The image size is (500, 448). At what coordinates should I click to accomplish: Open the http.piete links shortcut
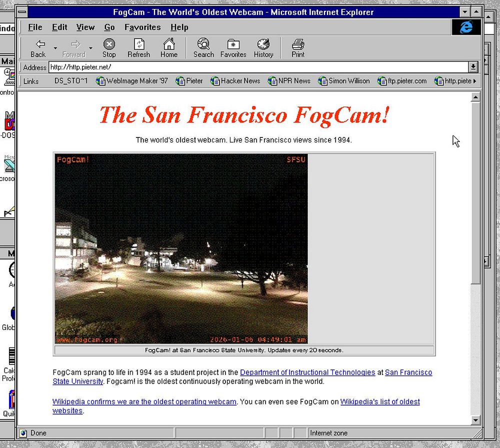click(453, 81)
